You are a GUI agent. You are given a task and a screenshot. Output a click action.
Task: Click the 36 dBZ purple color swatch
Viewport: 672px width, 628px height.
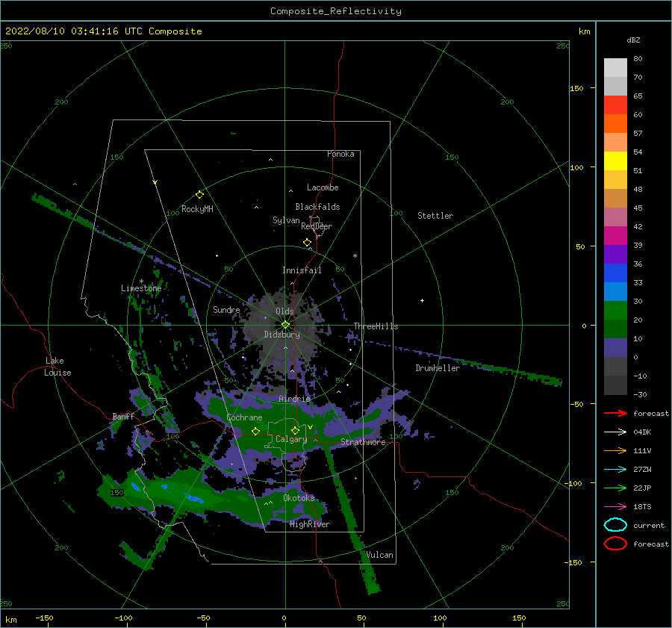(615, 254)
